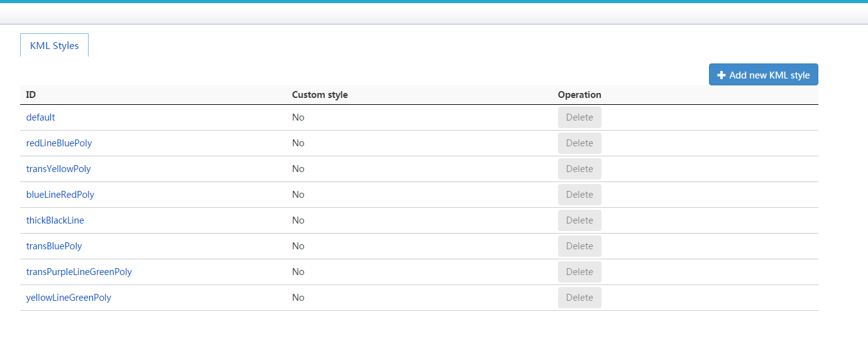Open the transBluePoly style

pos(54,246)
